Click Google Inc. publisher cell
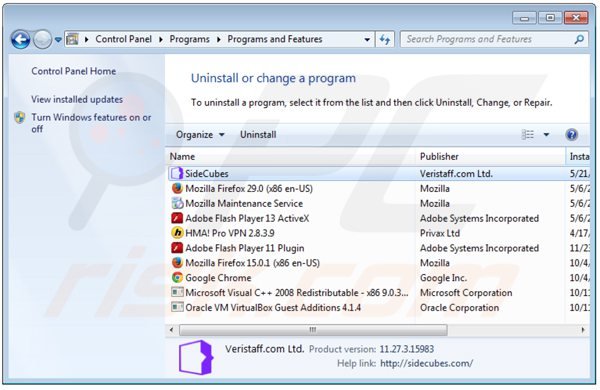This screenshot has height=390, width=600. pos(443,278)
